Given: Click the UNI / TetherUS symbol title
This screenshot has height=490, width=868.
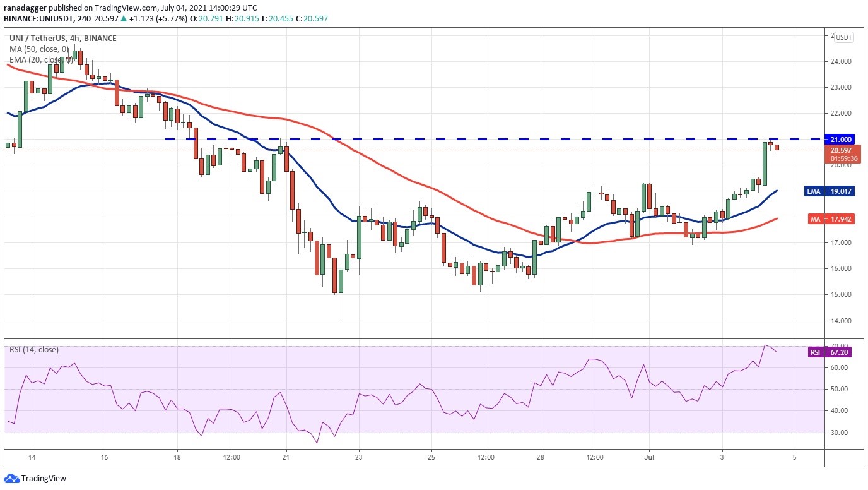Looking at the screenshot, I should click(x=37, y=39).
